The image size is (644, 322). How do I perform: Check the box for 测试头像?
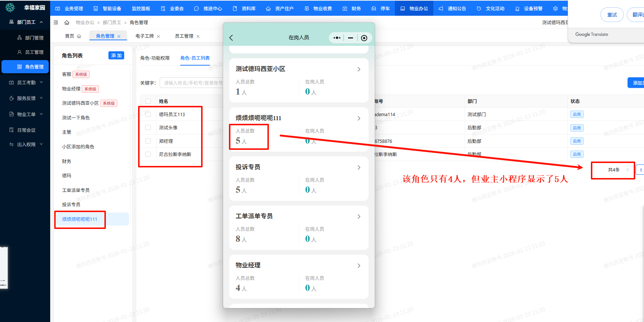click(x=148, y=127)
